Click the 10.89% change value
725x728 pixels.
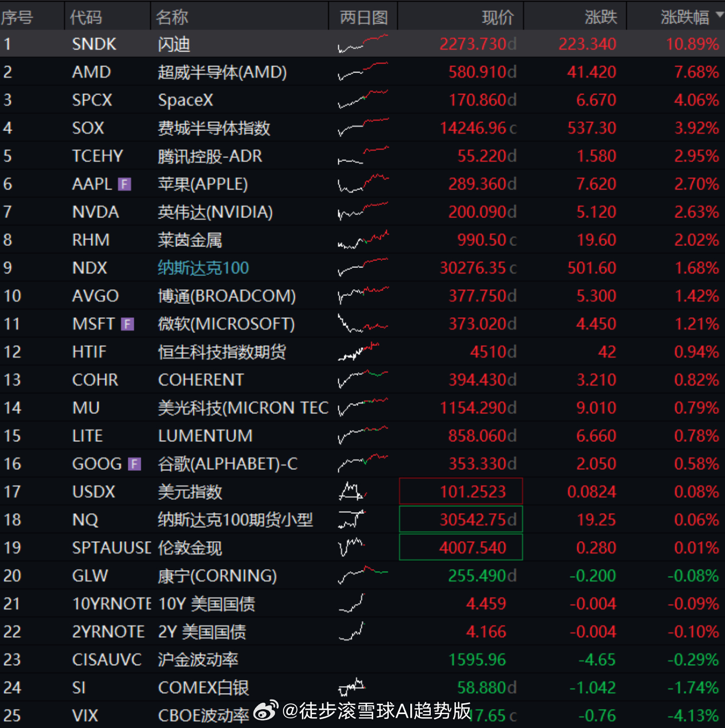(x=692, y=44)
